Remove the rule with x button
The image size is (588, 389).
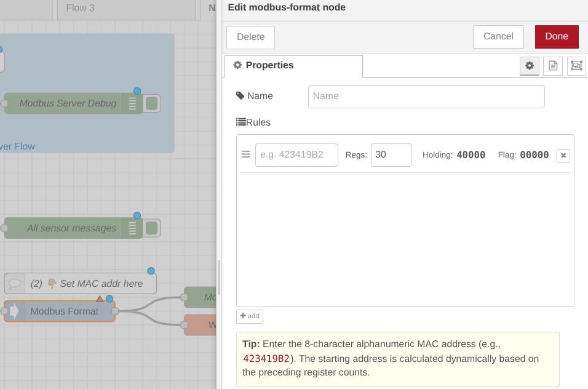[563, 156]
